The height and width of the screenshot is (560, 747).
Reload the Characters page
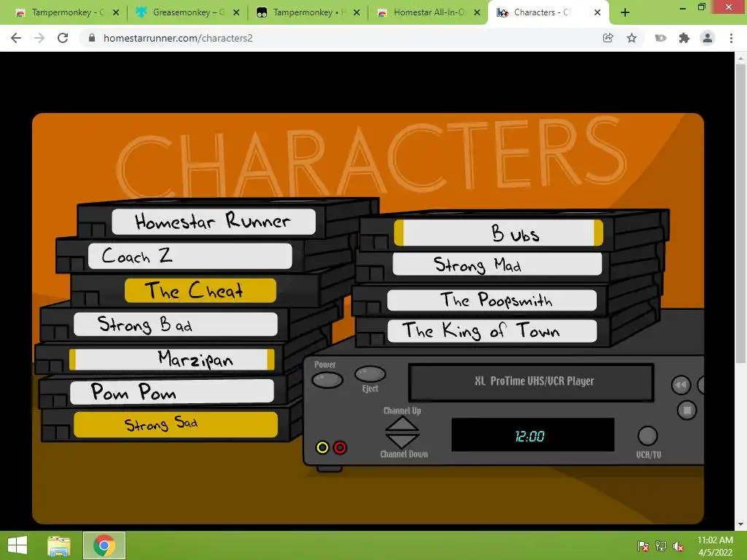[x=63, y=38]
